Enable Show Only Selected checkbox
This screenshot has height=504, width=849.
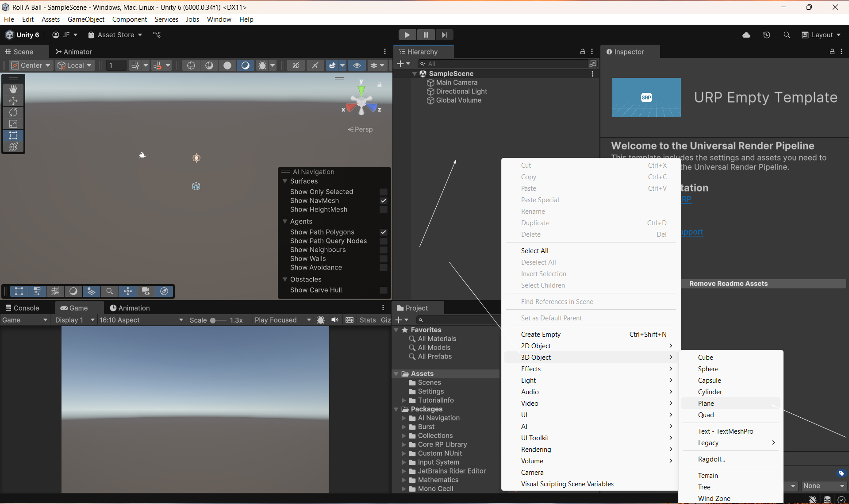point(384,192)
